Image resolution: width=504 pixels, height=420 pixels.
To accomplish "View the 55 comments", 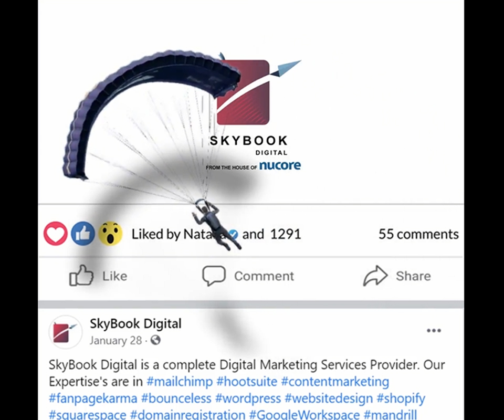I will point(418,234).
